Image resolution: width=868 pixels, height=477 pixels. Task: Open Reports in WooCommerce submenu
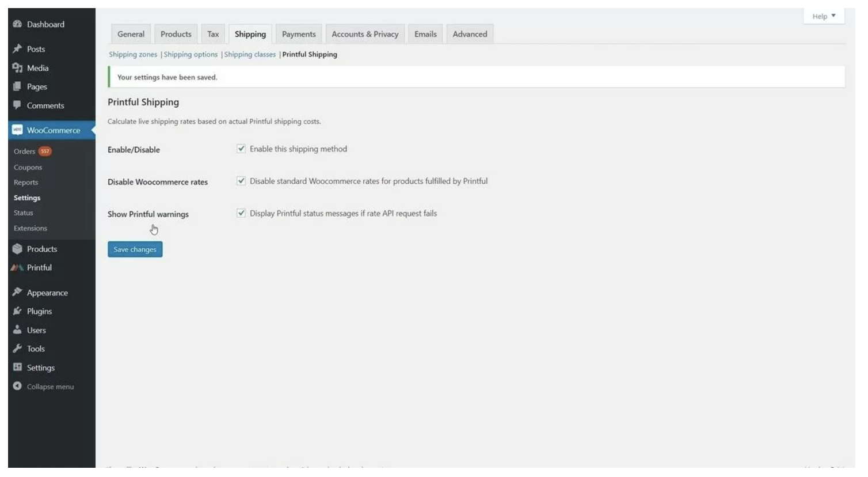pos(26,182)
